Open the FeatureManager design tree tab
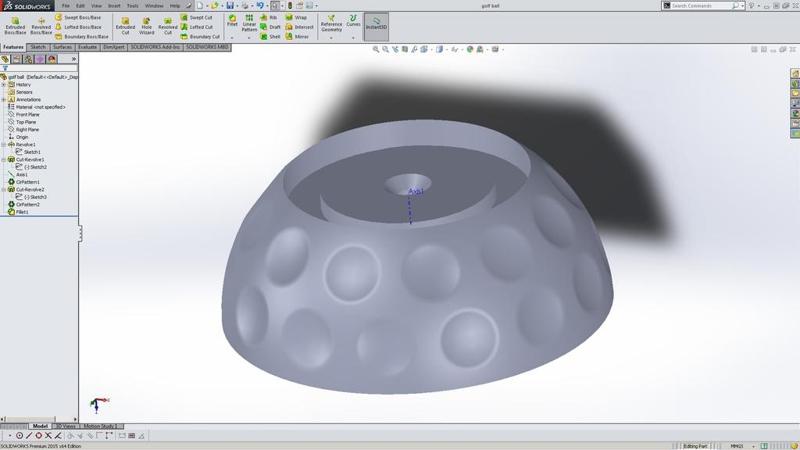The image size is (800, 450). (6, 59)
